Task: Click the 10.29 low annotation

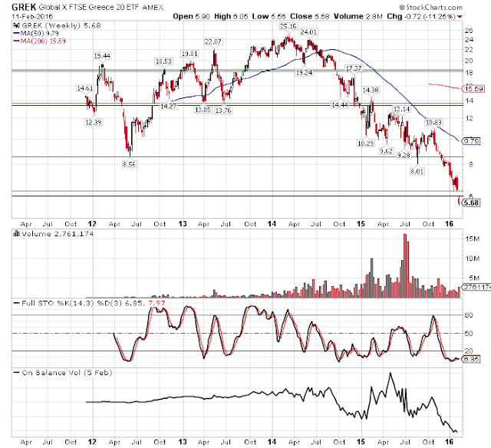Action: pyautogui.click(x=366, y=143)
